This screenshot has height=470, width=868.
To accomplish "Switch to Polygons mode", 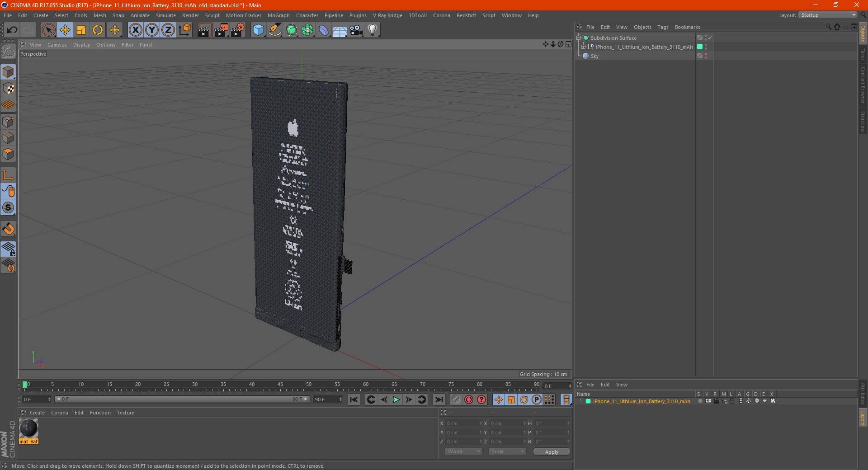I will point(9,154).
